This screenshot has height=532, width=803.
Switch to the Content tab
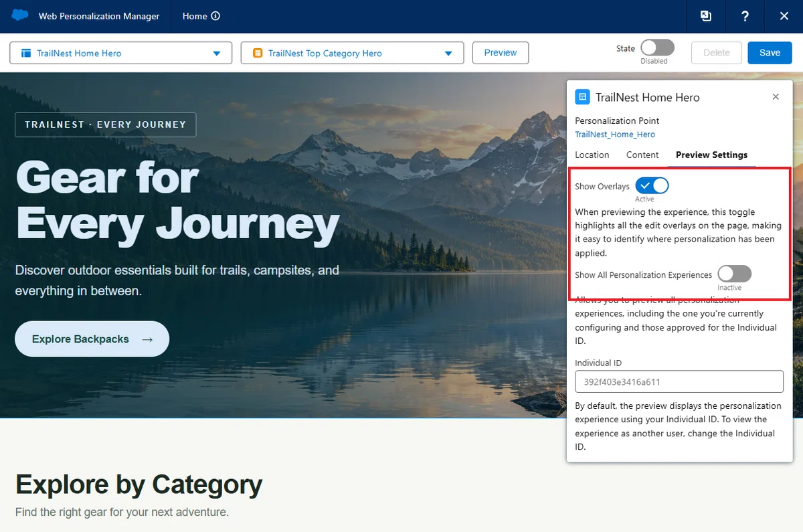coord(642,155)
